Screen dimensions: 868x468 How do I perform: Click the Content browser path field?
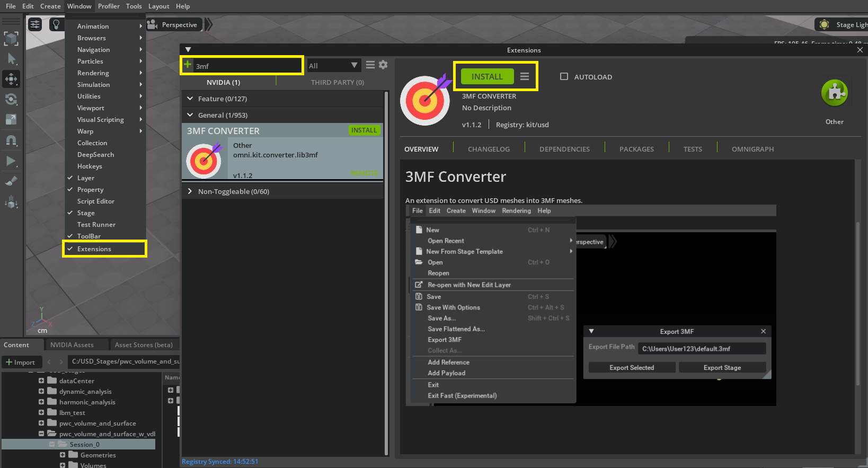[x=125, y=361]
